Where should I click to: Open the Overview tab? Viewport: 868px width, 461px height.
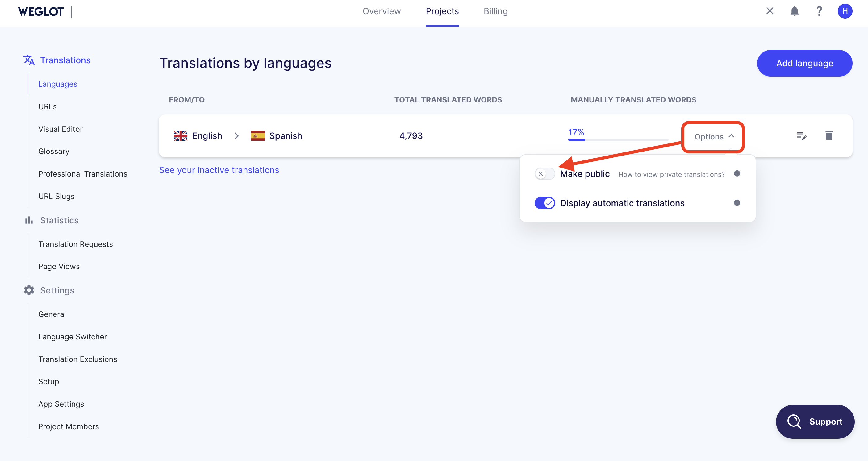click(x=382, y=11)
